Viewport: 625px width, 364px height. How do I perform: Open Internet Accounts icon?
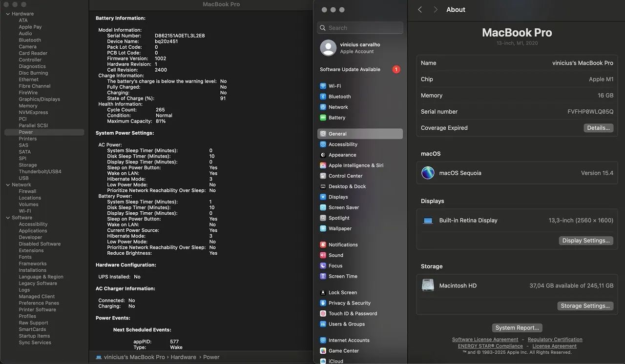point(323,340)
